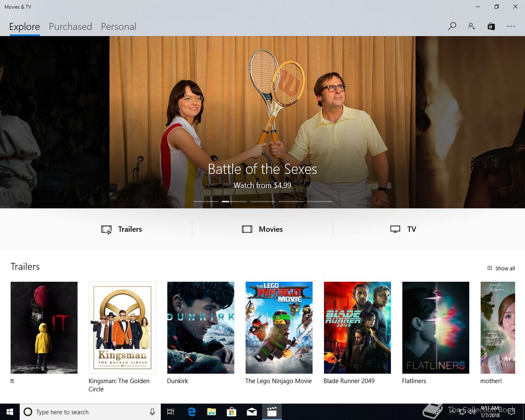Viewport: 525px width, 420px height.
Task: Click Show all trailers link
Action: (505, 268)
